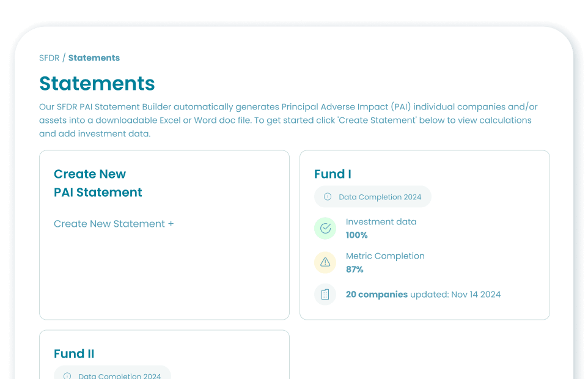Image resolution: width=588 pixels, height=379 pixels.
Task: Select the Investment data label in Fund I
Action: (x=381, y=222)
